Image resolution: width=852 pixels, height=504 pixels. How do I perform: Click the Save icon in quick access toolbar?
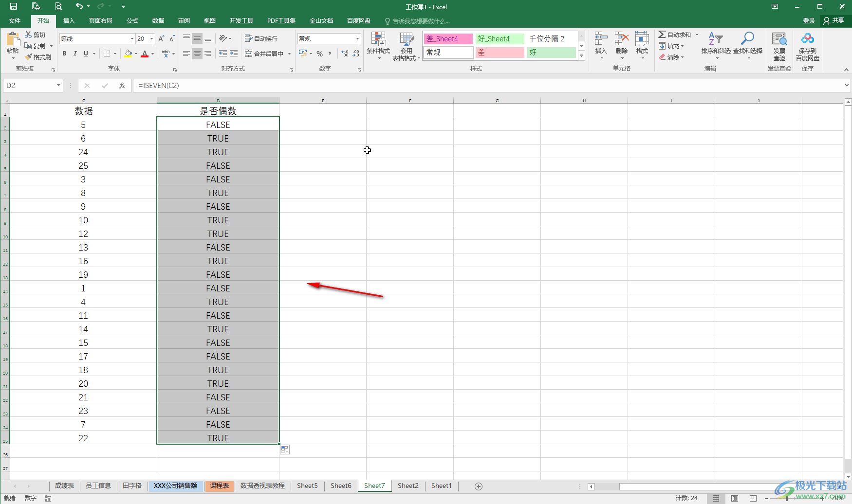tap(13, 6)
